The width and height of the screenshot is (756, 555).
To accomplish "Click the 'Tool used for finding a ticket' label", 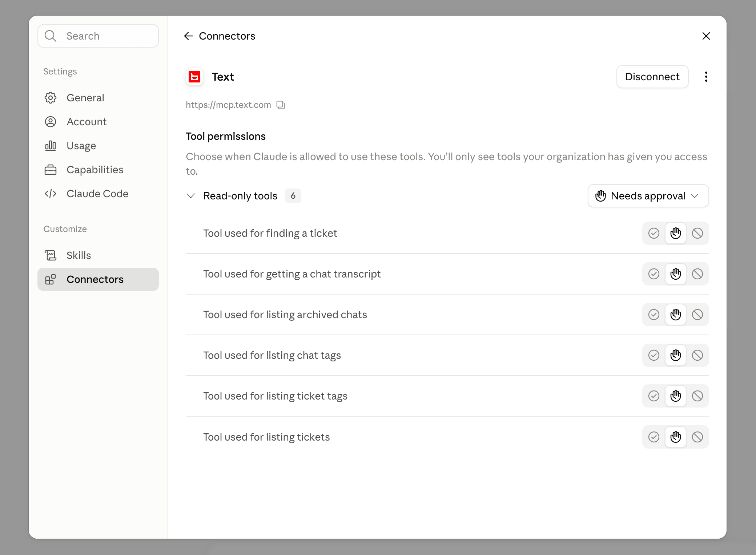I will pyautogui.click(x=270, y=233).
